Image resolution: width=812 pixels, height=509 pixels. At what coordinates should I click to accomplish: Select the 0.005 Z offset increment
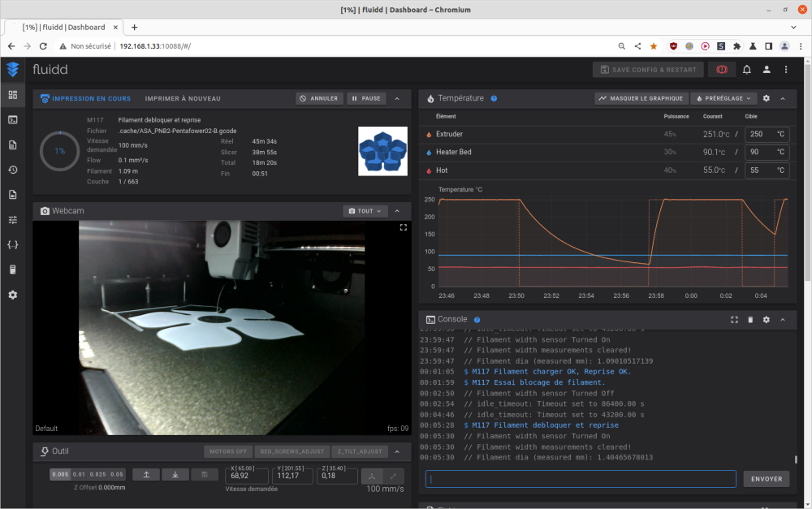60,474
